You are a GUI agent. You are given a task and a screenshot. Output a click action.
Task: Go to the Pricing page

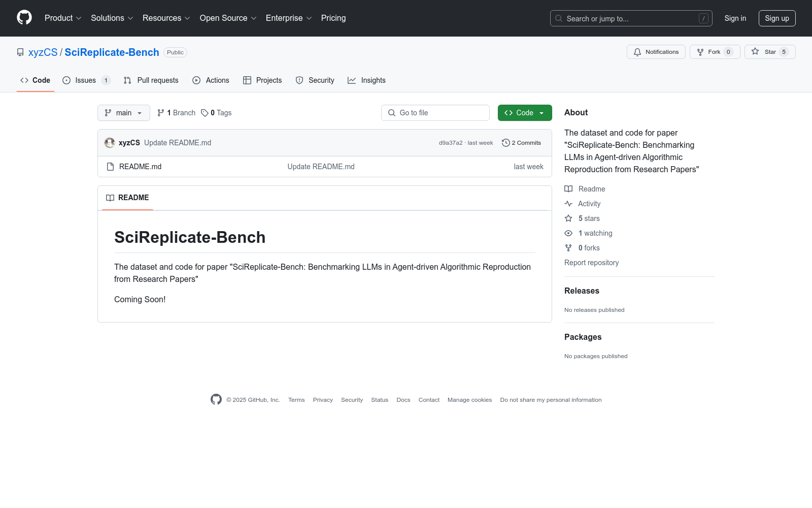click(333, 18)
